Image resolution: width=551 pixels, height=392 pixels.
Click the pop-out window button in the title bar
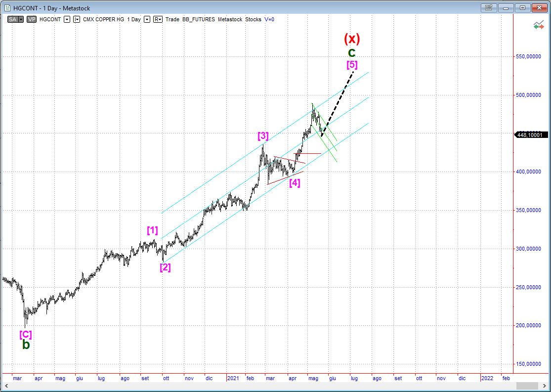tap(489, 7)
